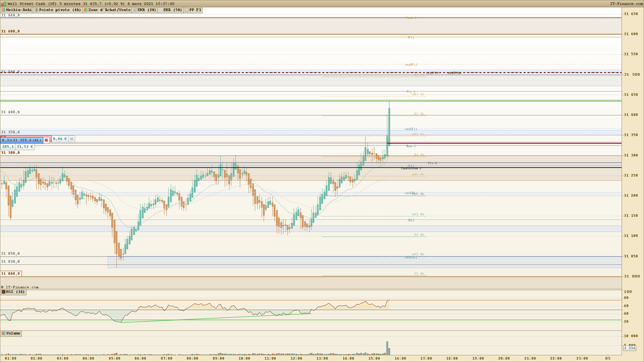
Task: Click the EMA (20) grey color swatch
Action: click(135, 10)
